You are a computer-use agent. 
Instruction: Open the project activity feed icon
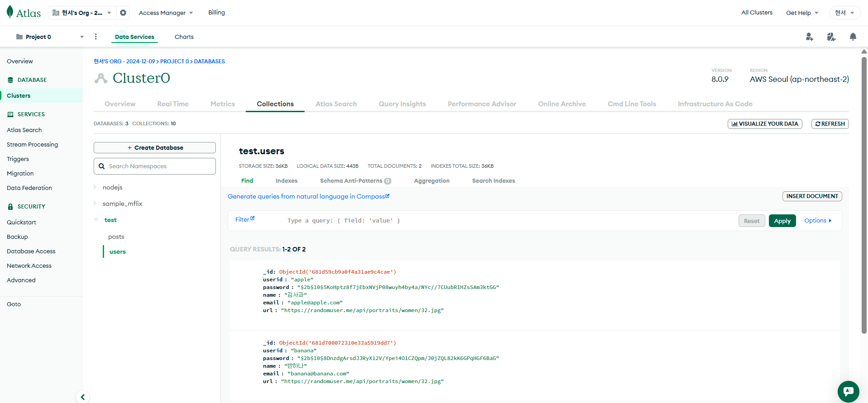[x=831, y=37]
